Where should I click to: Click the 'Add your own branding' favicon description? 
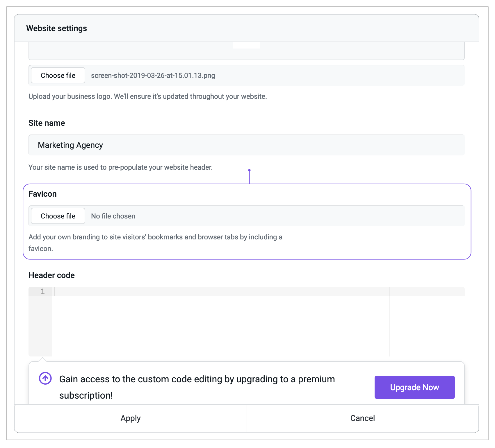pyautogui.click(x=155, y=243)
